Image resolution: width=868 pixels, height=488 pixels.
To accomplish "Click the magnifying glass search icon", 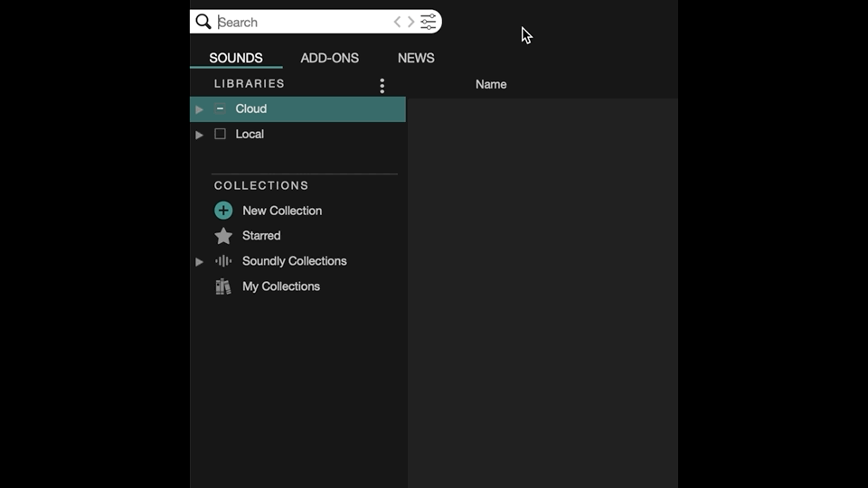I will 203,22.
